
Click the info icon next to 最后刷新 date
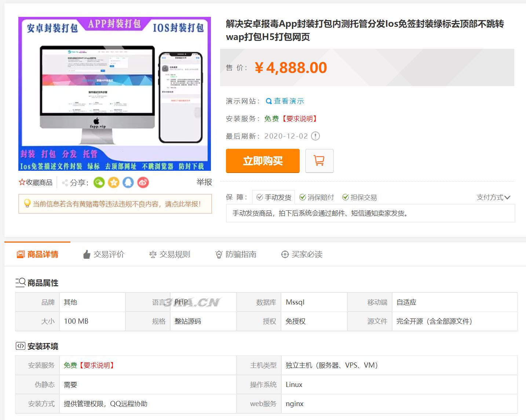pyautogui.click(x=315, y=136)
